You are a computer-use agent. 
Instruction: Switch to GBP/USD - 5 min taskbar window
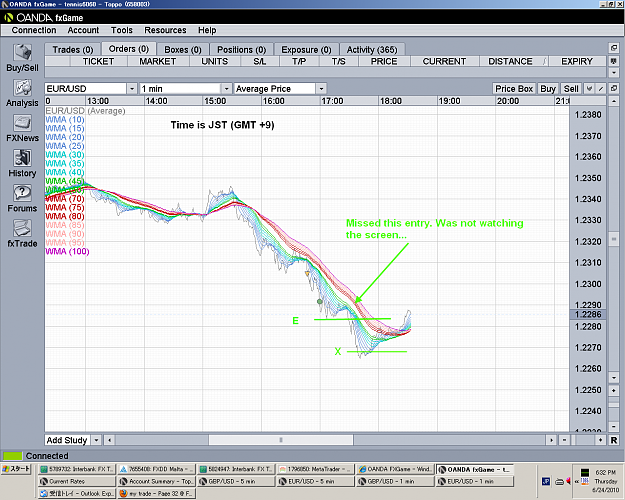pyautogui.click(x=235, y=481)
